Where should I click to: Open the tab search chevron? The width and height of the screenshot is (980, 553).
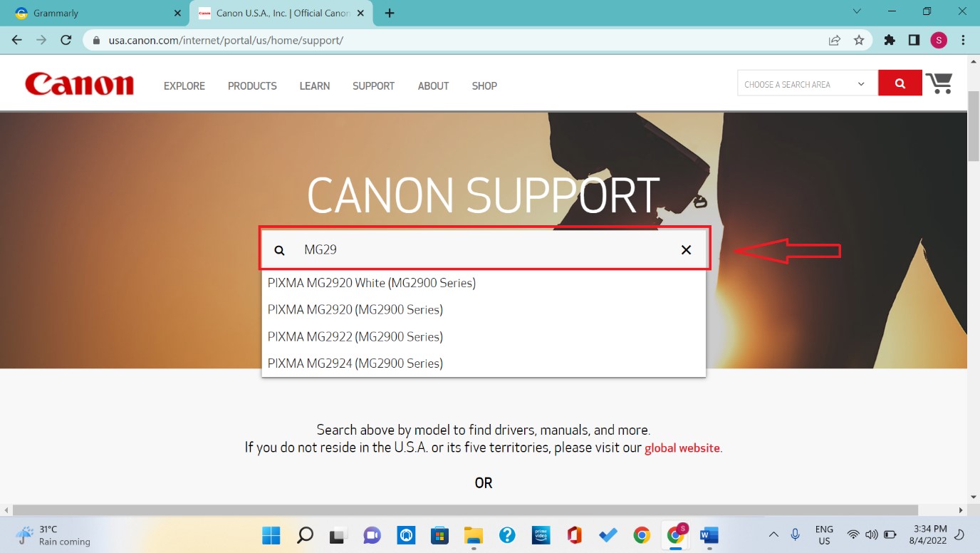point(857,11)
